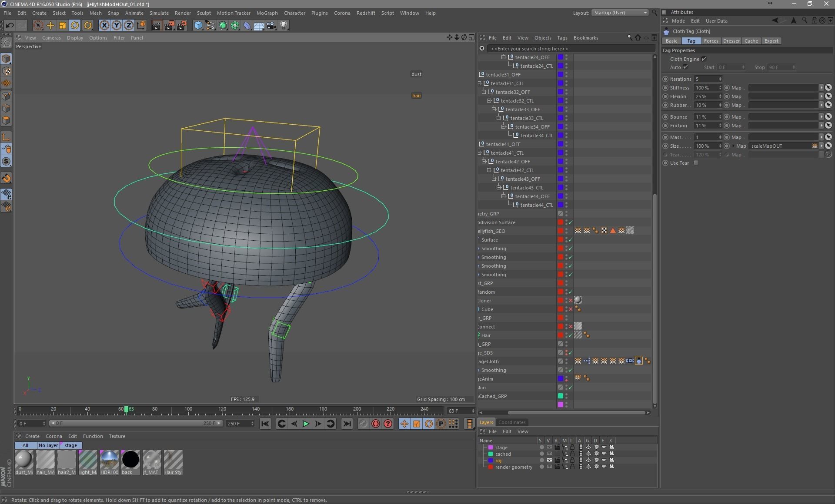Click Flexion percentage stepper
The image size is (835, 504).
pos(720,96)
